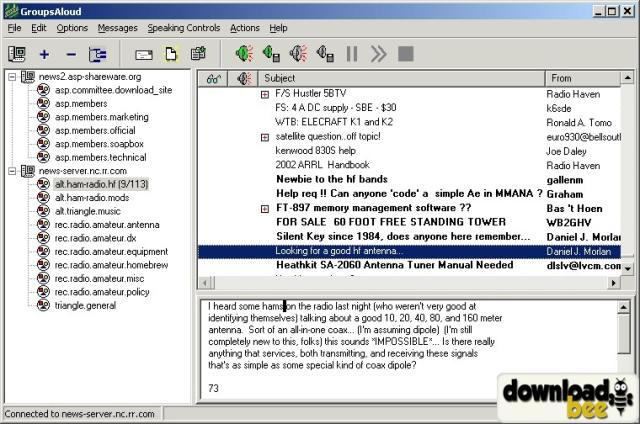This screenshot has width=640, height=424.
Task: Select the alt.ham-radio.hf (9/113) newsgroup
Action: 101,184
